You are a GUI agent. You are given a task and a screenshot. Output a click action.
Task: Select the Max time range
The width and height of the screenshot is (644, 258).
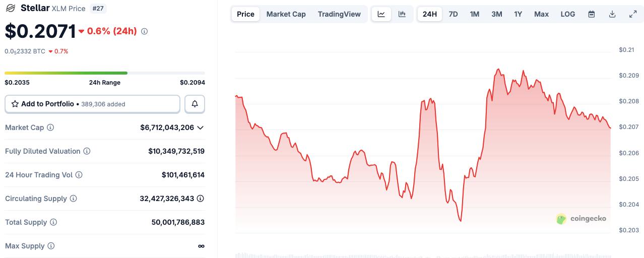click(542, 14)
